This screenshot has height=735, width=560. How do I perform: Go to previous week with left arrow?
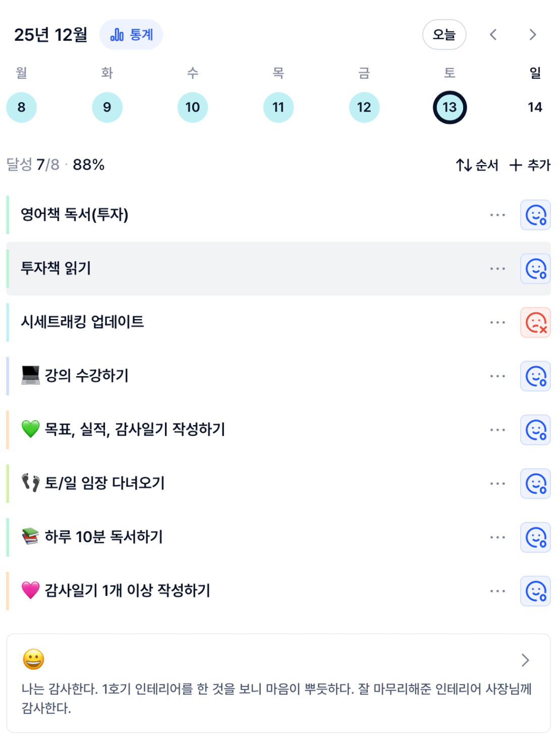493,35
